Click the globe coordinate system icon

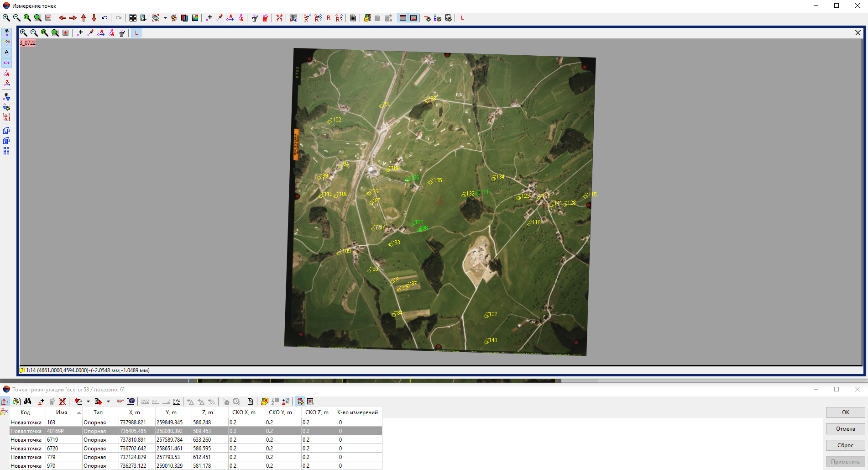131,401
